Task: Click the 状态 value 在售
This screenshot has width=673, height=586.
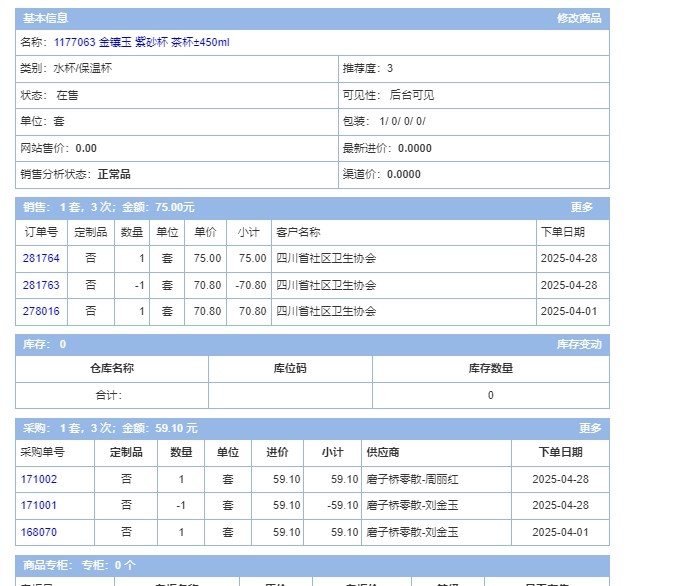Action: tap(67, 95)
